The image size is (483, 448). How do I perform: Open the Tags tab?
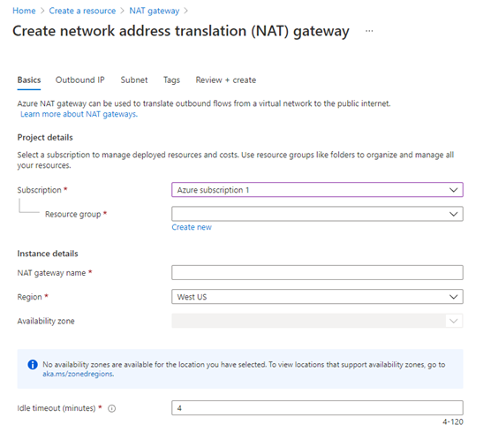coord(171,80)
